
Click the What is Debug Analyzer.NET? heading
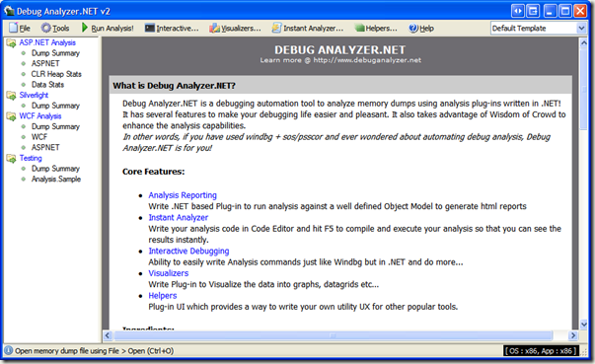[175, 86]
